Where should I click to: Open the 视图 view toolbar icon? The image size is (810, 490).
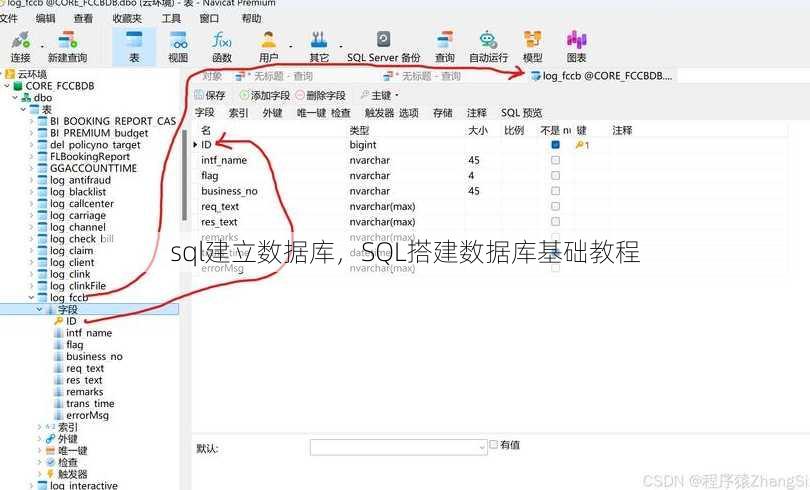coord(178,46)
